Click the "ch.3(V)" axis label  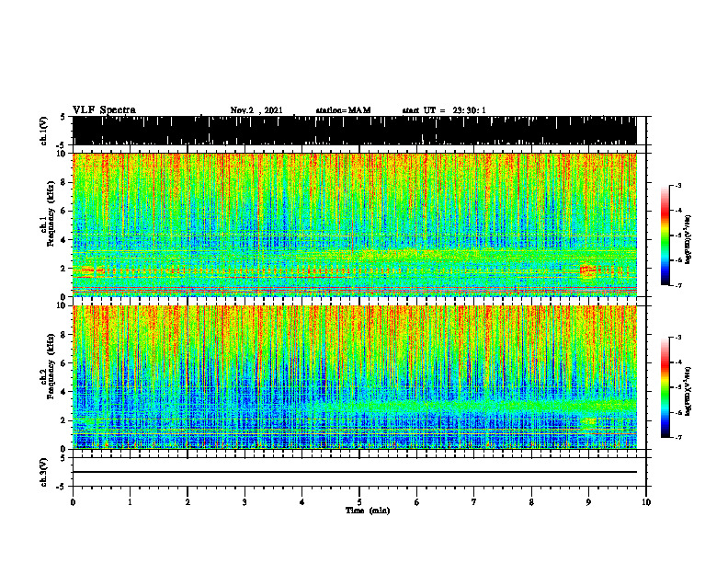[43, 472]
